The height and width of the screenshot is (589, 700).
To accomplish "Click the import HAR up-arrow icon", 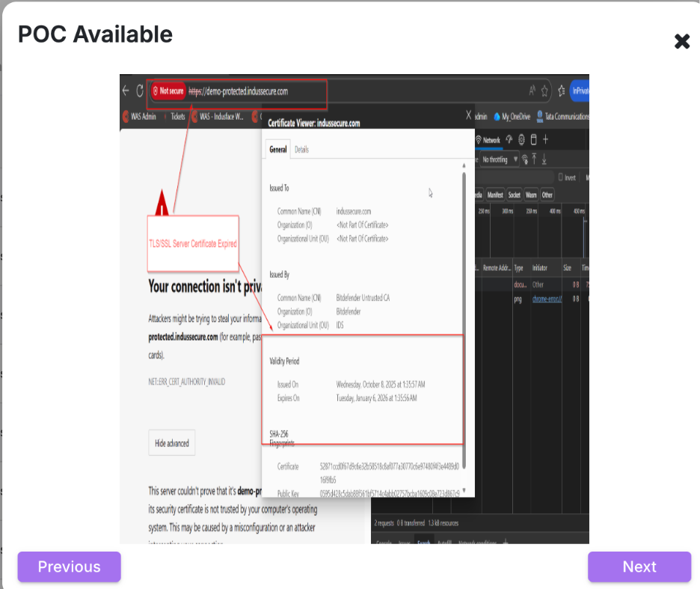I will [535, 159].
